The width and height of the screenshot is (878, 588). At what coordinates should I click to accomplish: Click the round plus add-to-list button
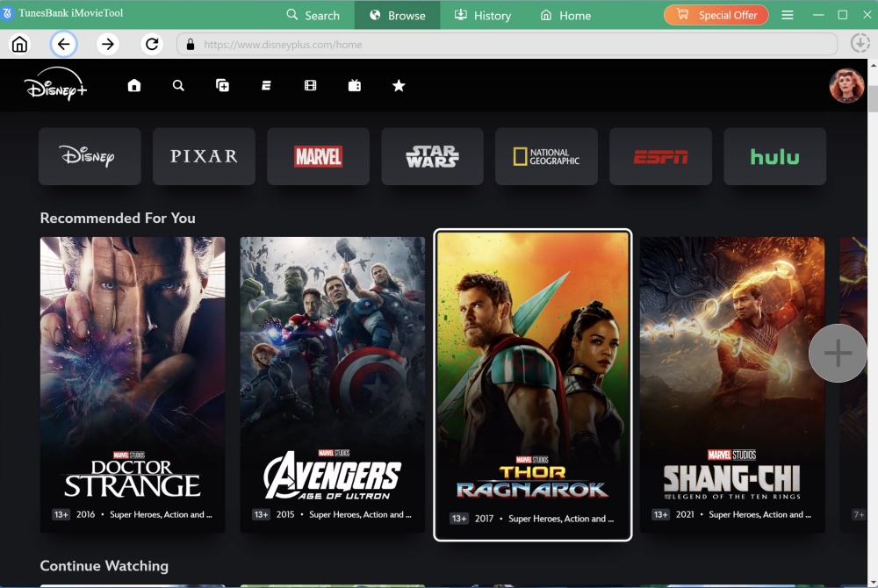838,353
